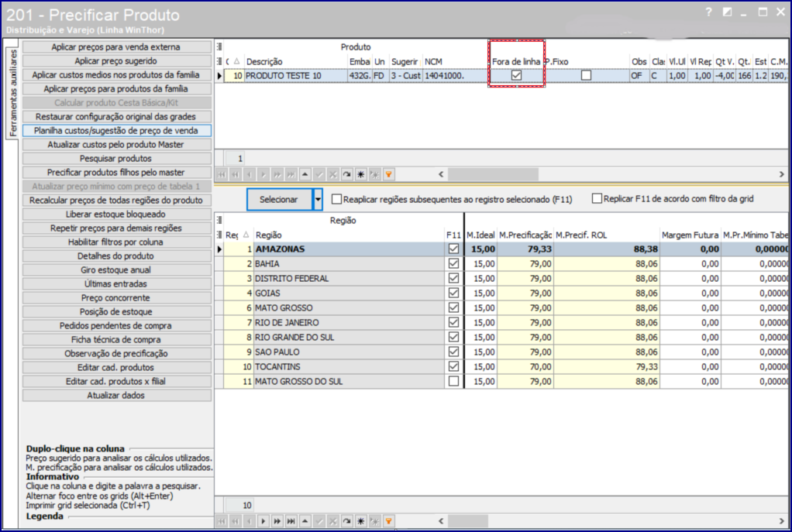This screenshot has height=532, width=792.
Task: Check F11 checkbox for MATO GROSSO DO SUL
Action: click(453, 381)
